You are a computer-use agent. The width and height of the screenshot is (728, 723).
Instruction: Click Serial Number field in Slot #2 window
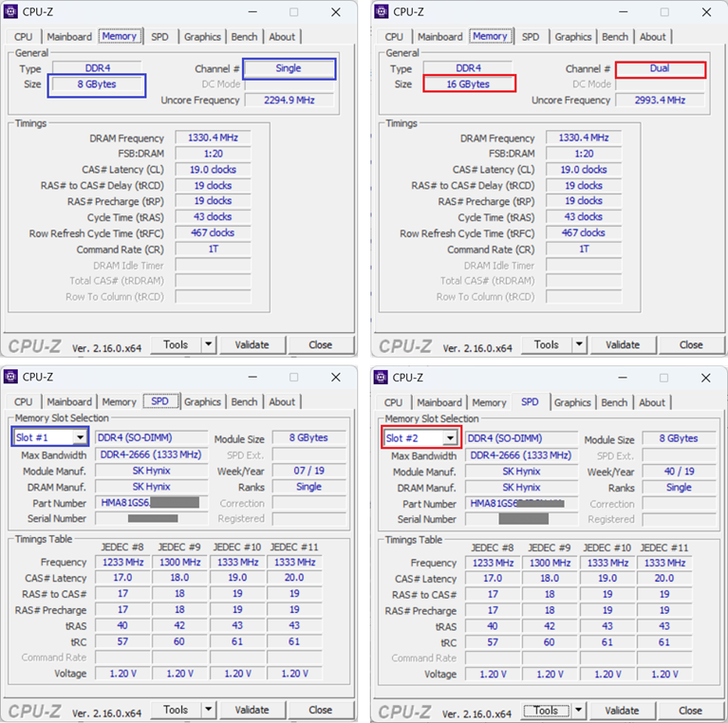coord(521,519)
